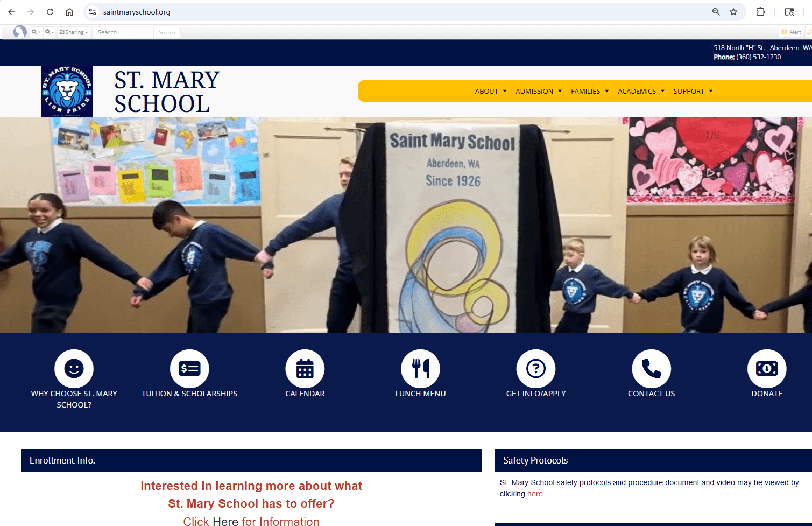Open the Sharing dropdown in the admin toolbar
812x526 pixels.
74,32
